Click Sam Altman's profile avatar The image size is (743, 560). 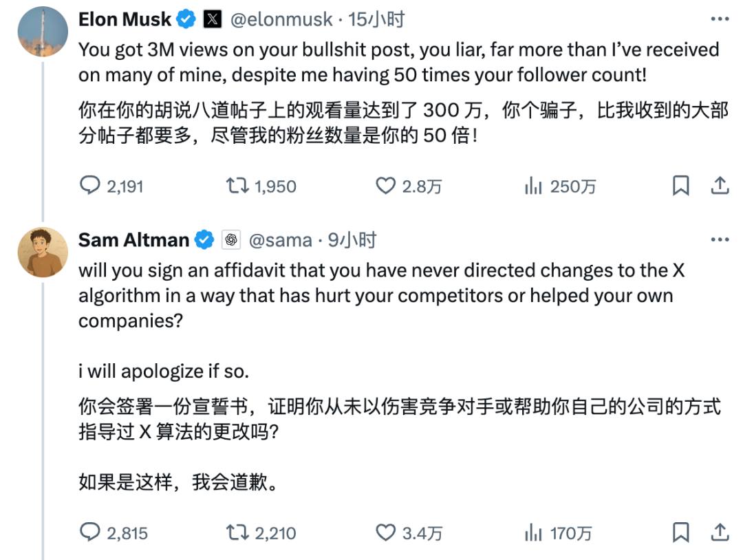click(43, 252)
